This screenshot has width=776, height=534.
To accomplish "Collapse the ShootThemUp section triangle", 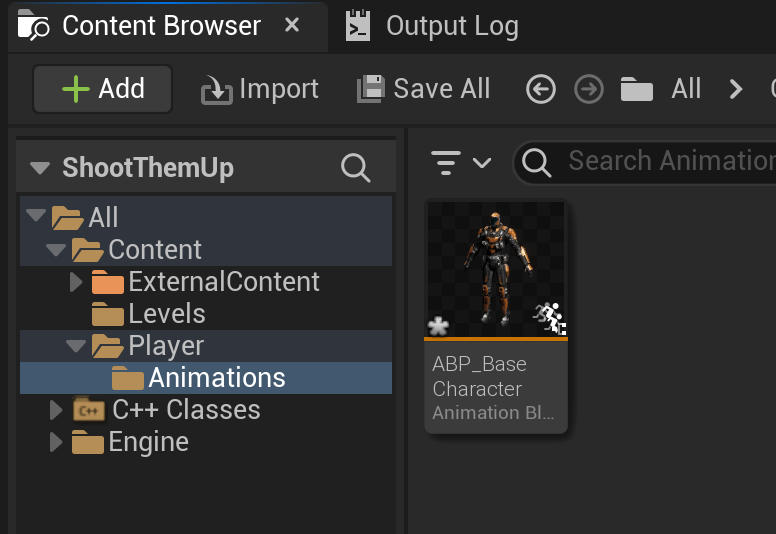I will click(x=40, y=168).
